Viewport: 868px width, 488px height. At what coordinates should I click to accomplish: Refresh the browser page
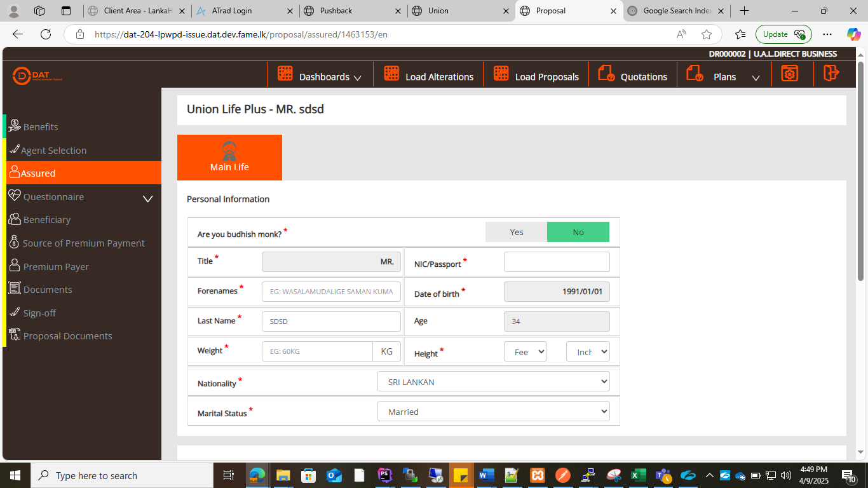click(45, 34)
